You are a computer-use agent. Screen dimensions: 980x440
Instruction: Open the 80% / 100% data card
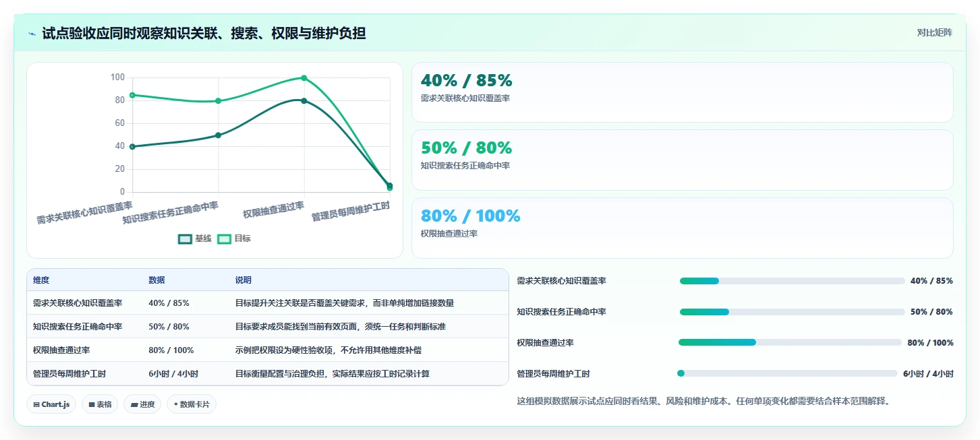click(x=683, y=228)
